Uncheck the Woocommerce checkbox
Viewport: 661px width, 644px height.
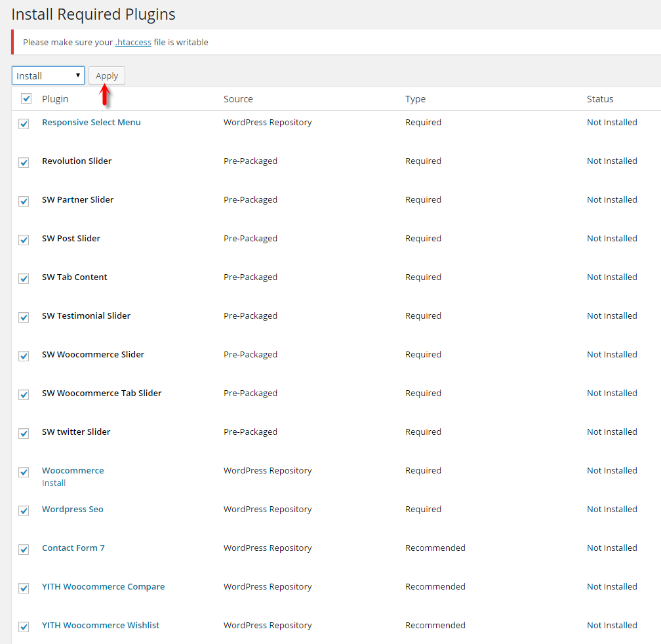[x=24, y=472]
